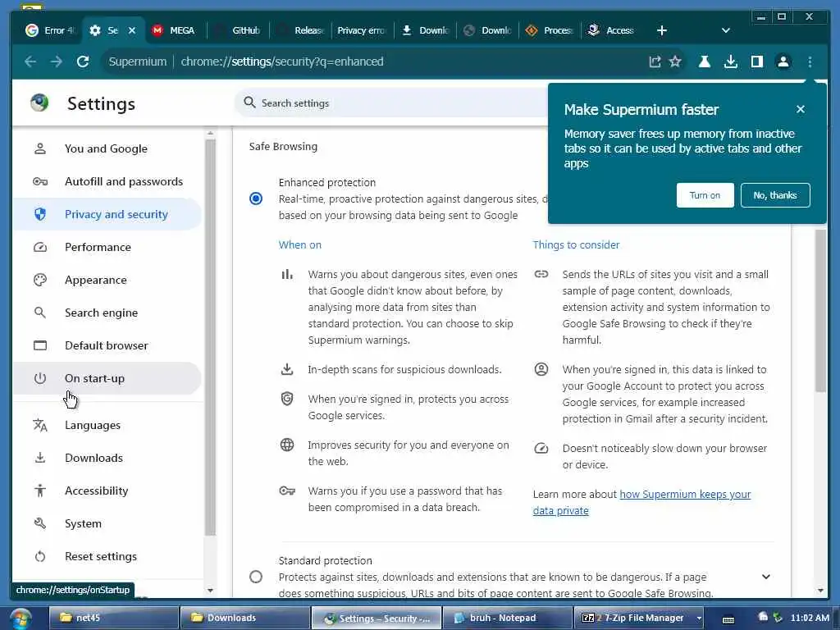Open Search engine settings section
This screenshot has height=630, width=840.
[x=106, y=313]
